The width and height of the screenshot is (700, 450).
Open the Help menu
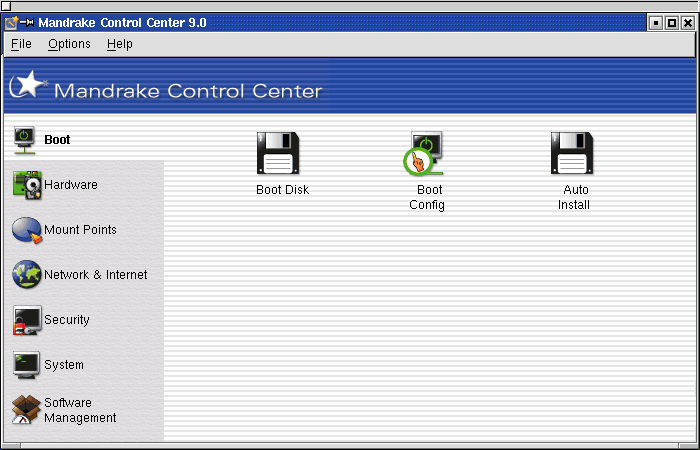tap(120, 44)
